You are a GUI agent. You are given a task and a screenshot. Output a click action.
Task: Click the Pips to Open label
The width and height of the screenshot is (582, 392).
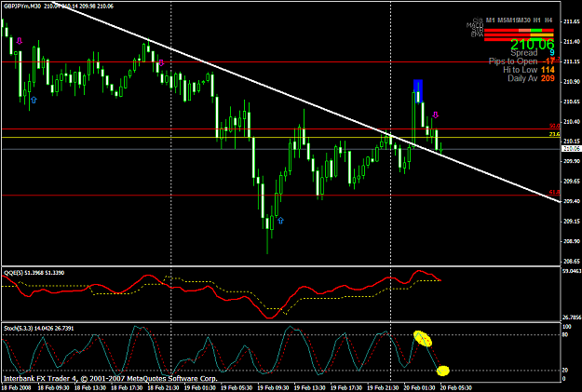[x=513, y=61]
